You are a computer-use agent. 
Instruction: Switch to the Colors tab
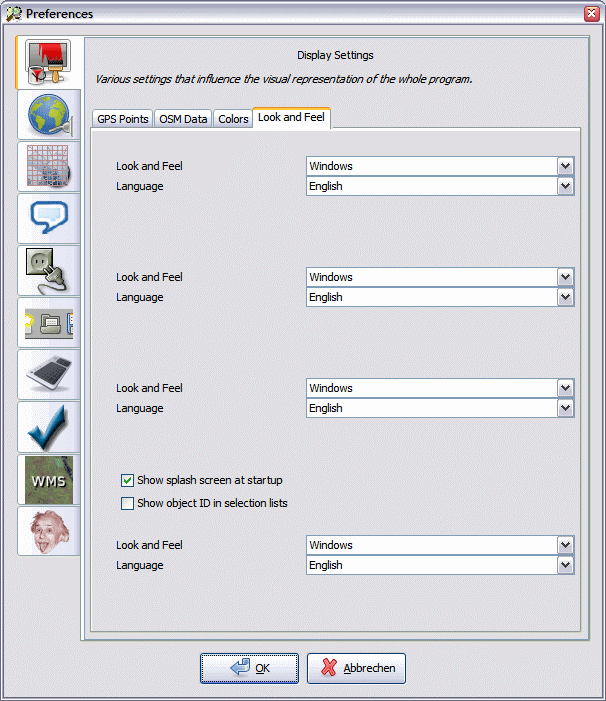(233, 119)
